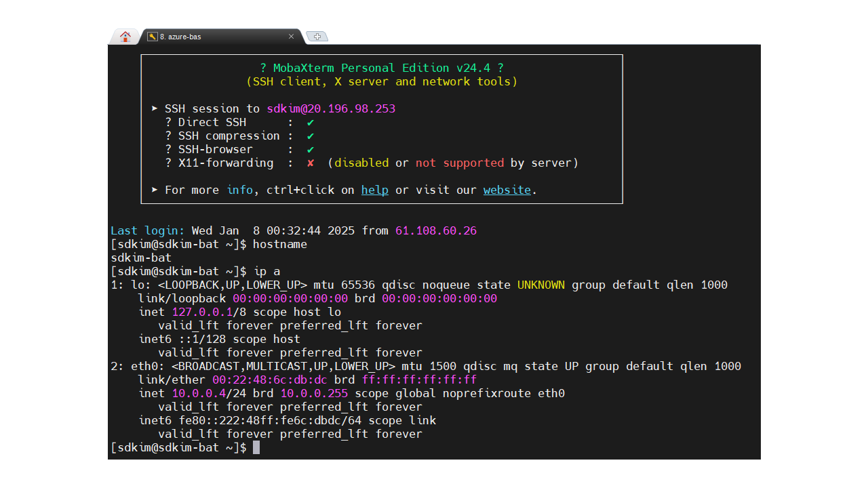868x488 pixels.
Task: Open a new tab with plus button
Action: coord(317,37)
